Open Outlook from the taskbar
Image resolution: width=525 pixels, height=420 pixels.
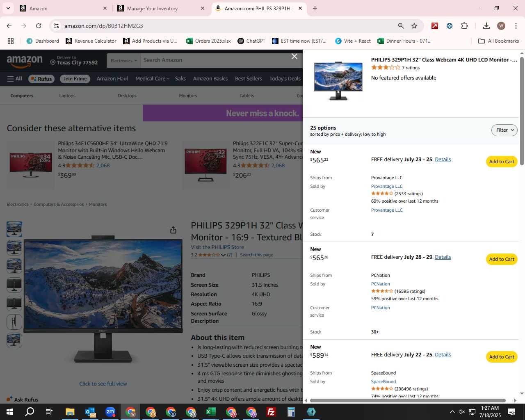[90, 412]
